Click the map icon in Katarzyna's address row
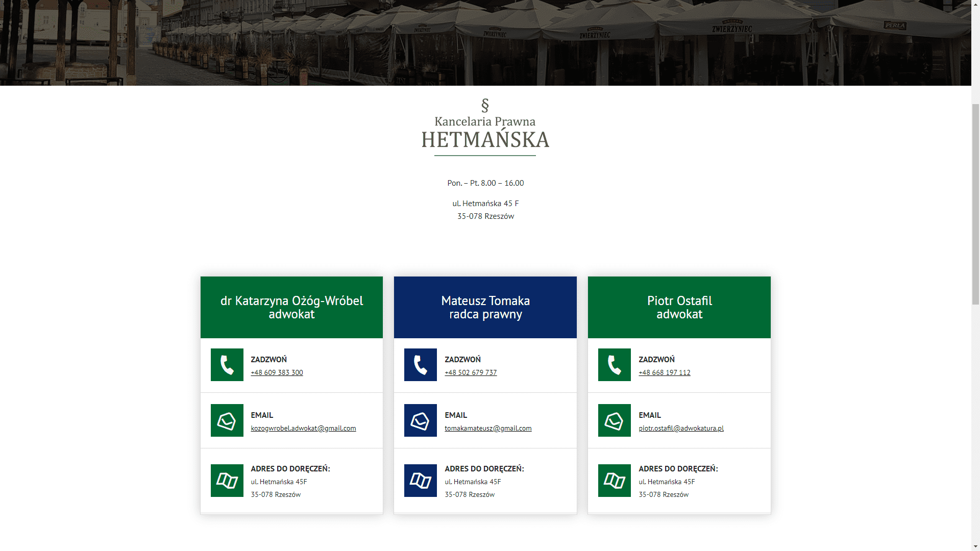 tap(227, 481)
